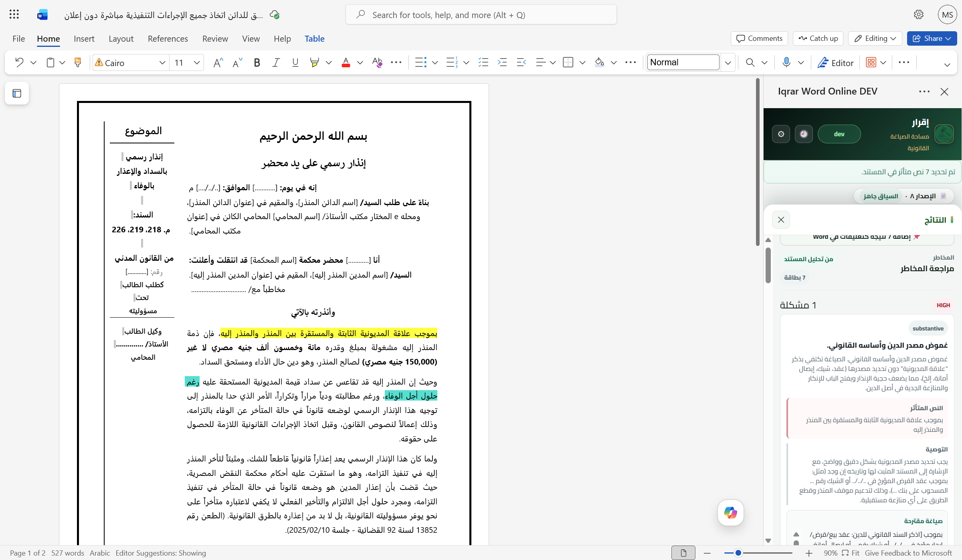This screenshot has width=962, height=560.
Task: Click the Iqrar pane settings gear
Action: click(x=781, y=134)
